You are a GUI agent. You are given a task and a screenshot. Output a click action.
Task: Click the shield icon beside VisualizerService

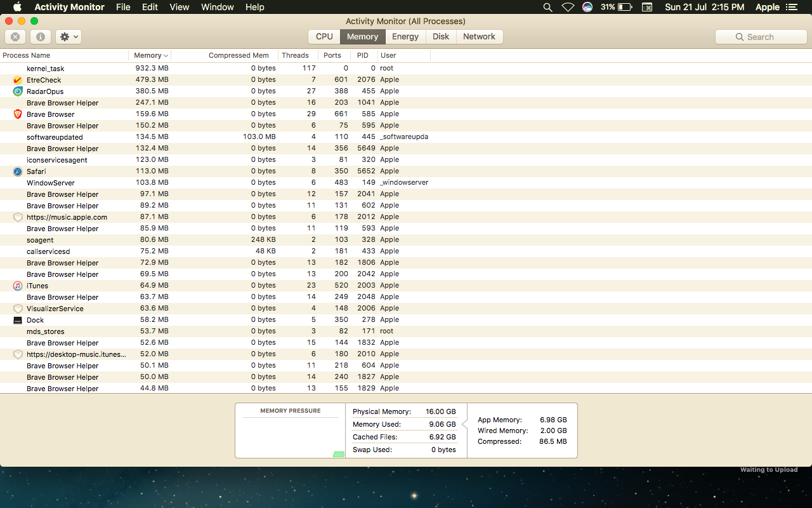(18, 309)
